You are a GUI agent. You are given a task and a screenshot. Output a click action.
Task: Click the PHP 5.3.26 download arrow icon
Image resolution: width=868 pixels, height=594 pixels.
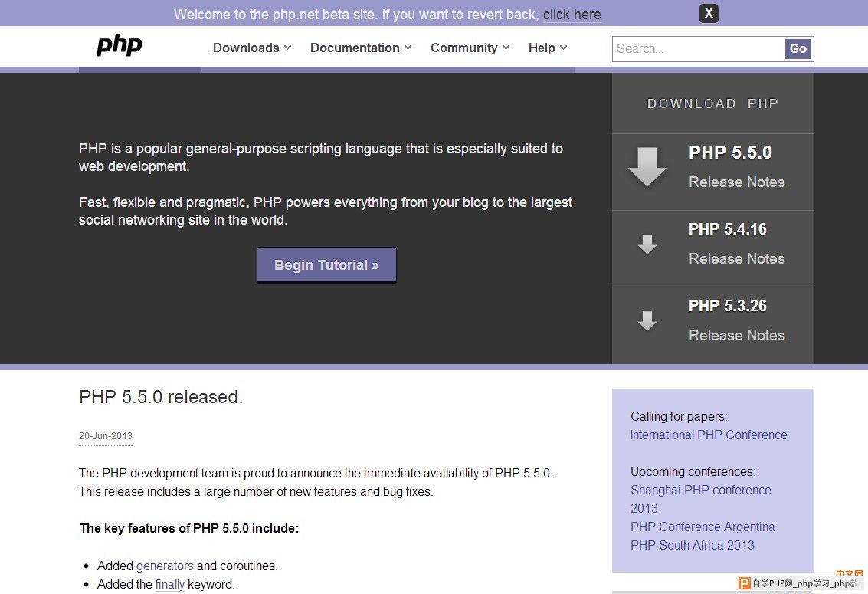(x=647, y=320)
